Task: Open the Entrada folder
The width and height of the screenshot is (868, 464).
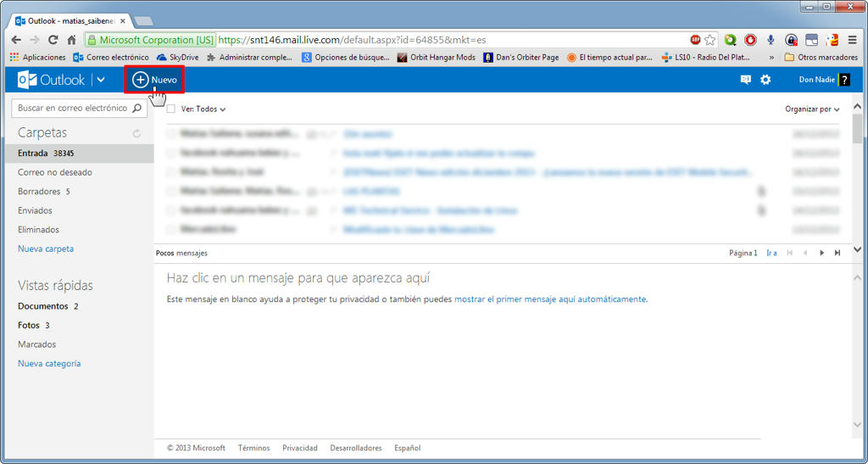Action: pos(79,154)
